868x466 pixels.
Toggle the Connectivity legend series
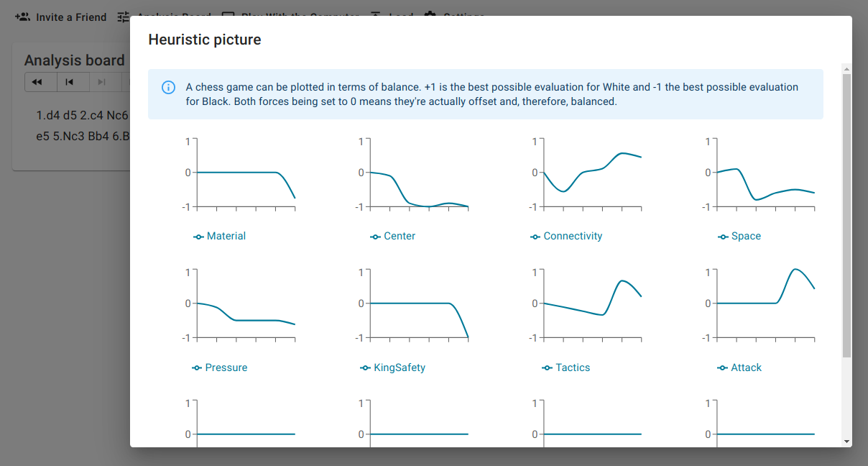[x=566, y=236]
